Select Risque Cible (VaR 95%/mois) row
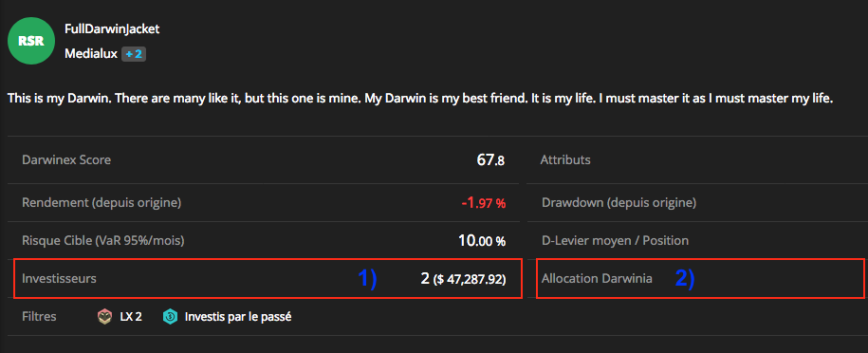This screenshot has width=868, height=353. coord(264,240)
